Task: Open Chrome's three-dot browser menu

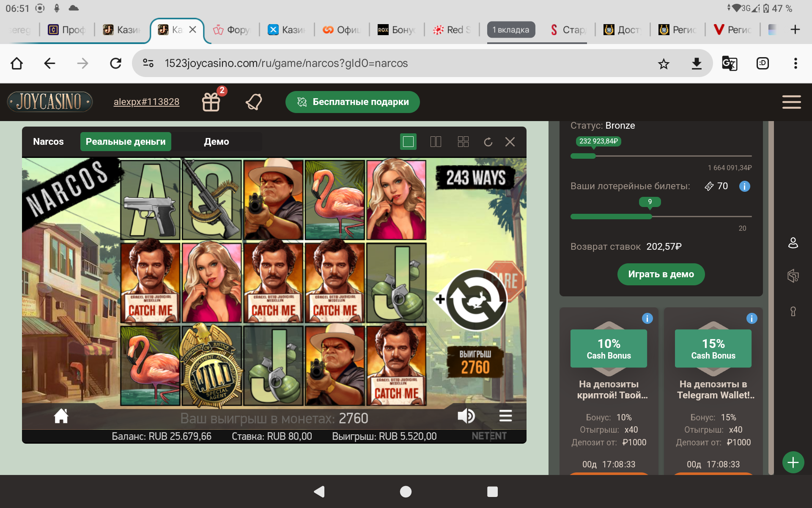Action: coord(795,63)
